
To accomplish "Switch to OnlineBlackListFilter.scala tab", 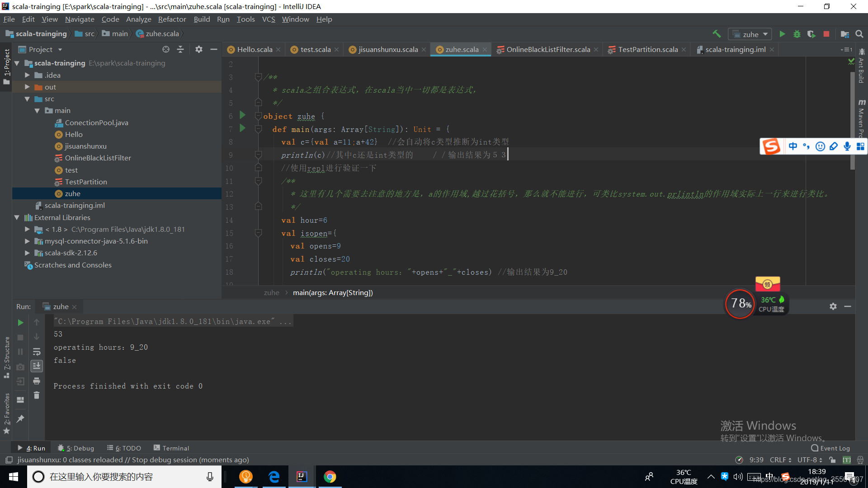I will (548, 49).
